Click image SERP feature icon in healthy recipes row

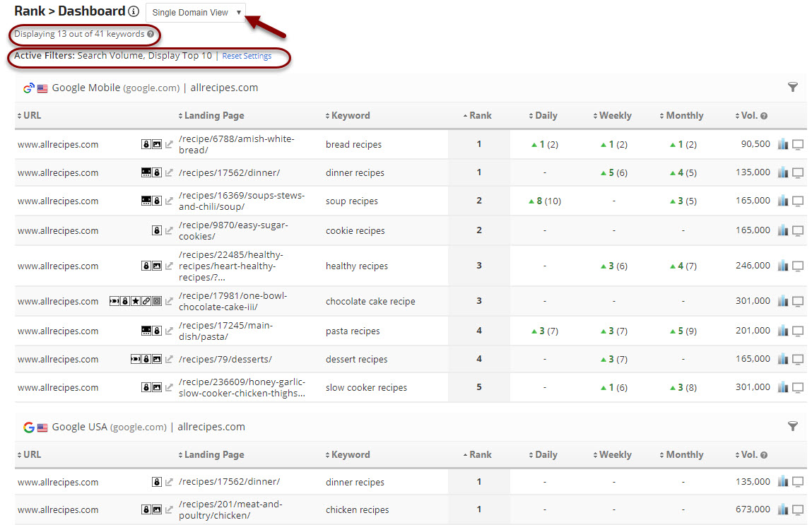point(157,266)
